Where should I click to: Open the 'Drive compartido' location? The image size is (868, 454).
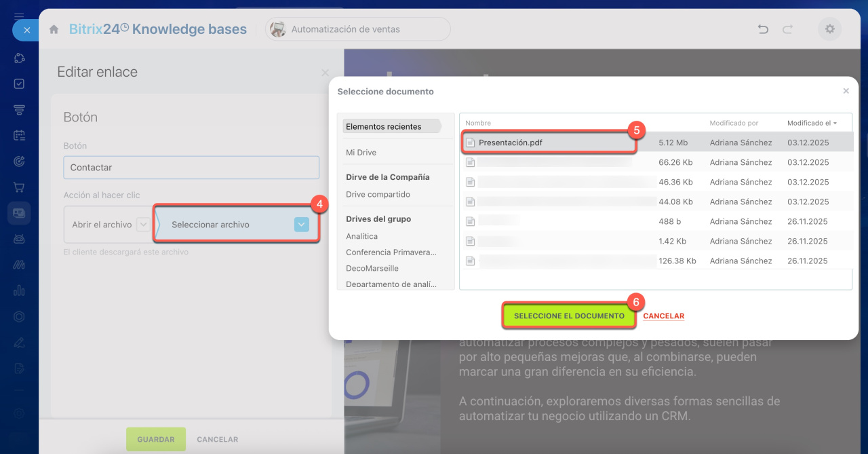pos(378,194)
